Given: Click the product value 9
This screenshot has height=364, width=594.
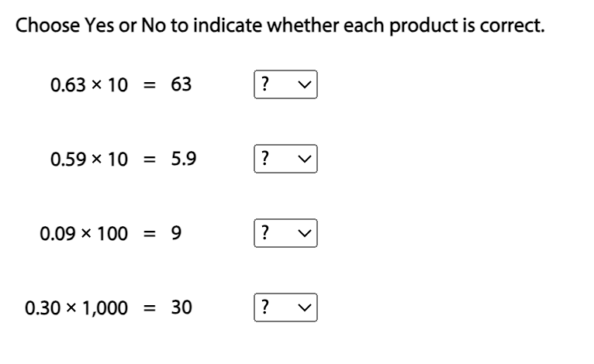Looking at the screenshot, I should (176, 233).
